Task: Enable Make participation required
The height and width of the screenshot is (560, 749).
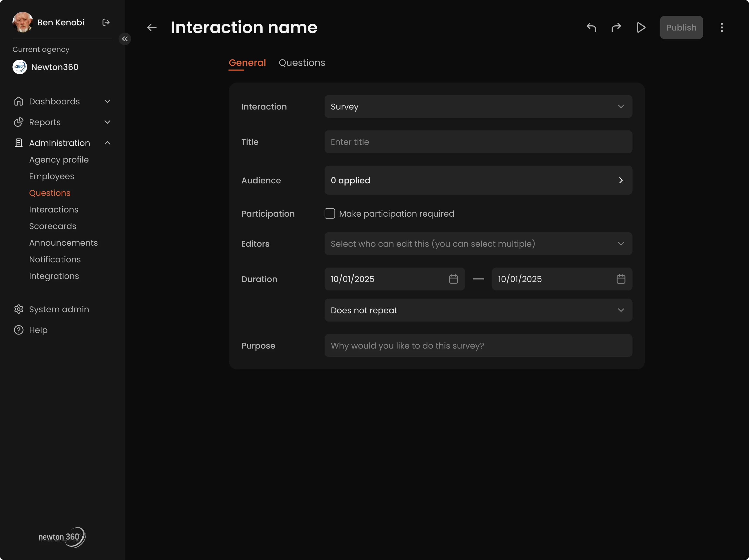Action: coord(329,213)
